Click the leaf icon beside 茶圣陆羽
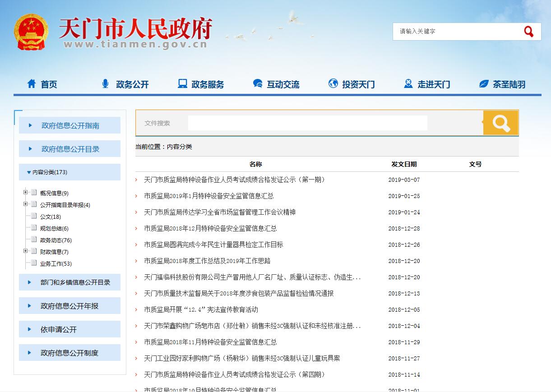Screen dimensions: 551x392 484,84
